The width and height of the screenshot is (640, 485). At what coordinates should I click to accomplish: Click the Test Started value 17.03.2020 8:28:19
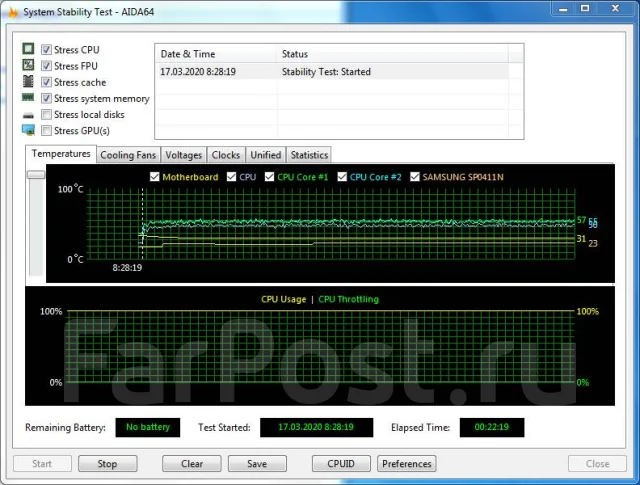[x=316, y=427]
